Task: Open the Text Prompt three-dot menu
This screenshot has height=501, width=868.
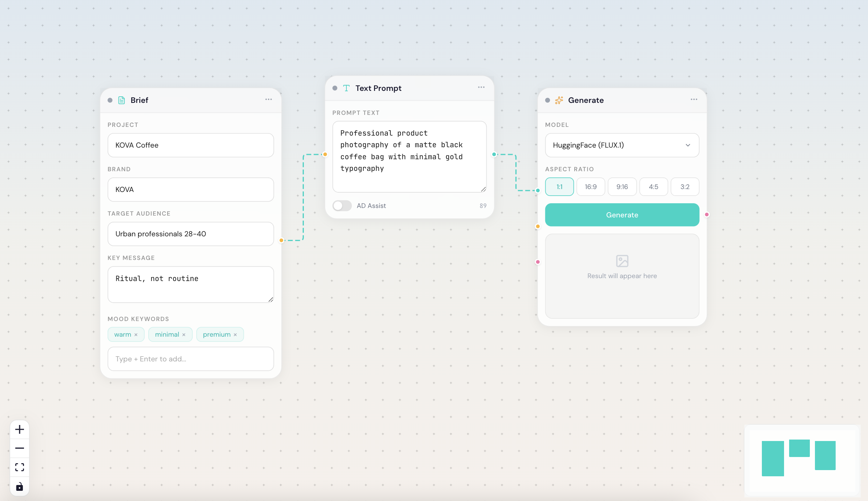Action: (481, 88)
